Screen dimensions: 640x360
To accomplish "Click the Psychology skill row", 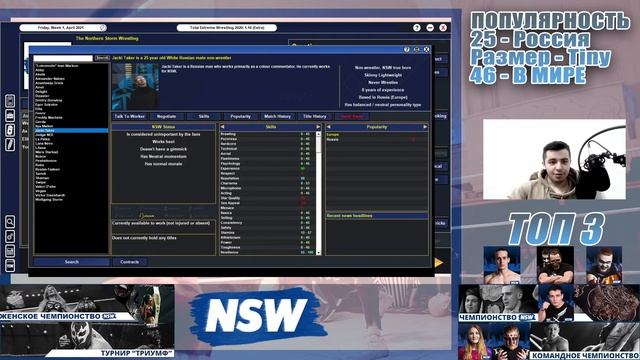I will (268, 164).
